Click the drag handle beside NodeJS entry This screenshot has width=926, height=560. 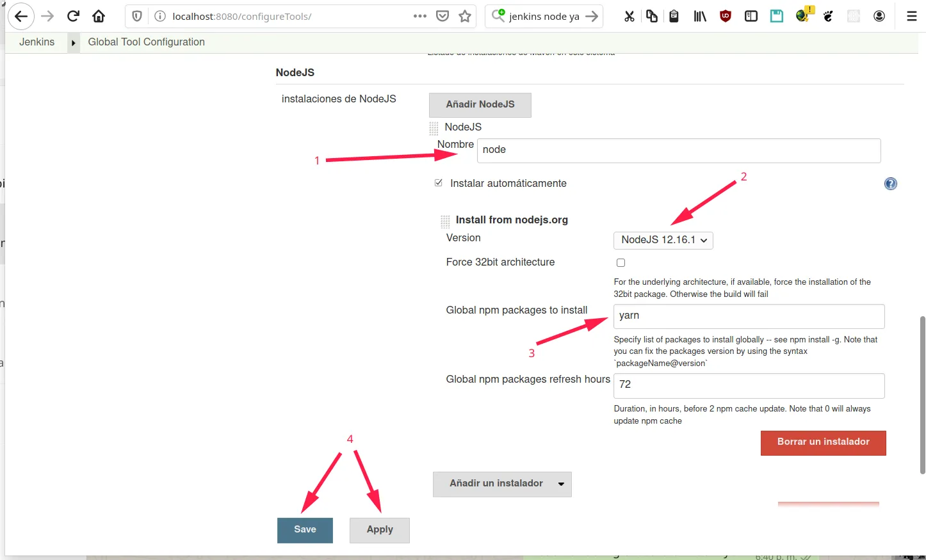[434, 128]
